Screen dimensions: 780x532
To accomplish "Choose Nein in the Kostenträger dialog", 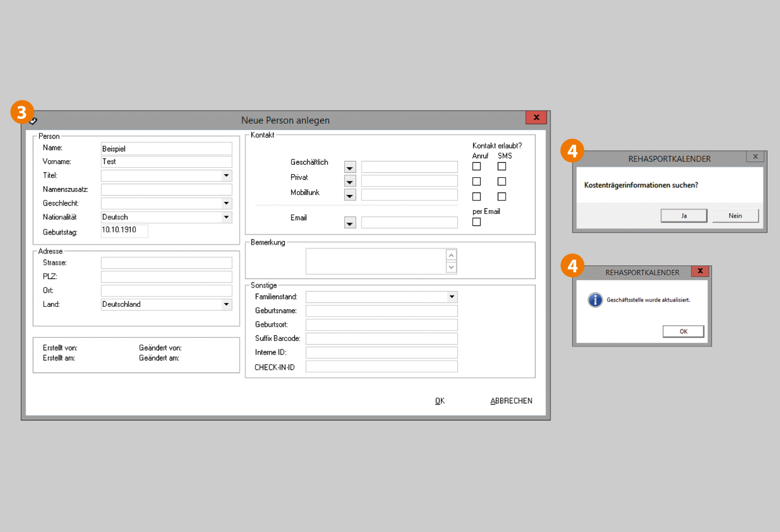I will coord(735,216).
